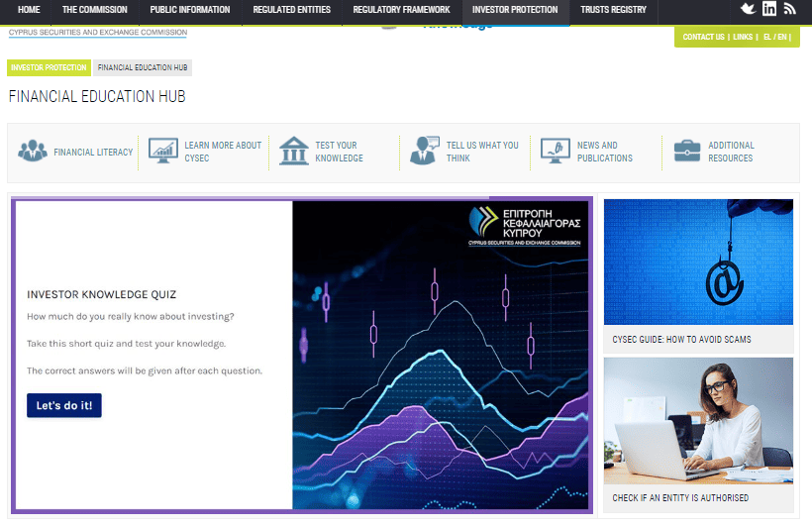This screenshot has width=812, height=527.
Task: Open Check if an Entity is Authorised image
Action: (x=698, y=420)
